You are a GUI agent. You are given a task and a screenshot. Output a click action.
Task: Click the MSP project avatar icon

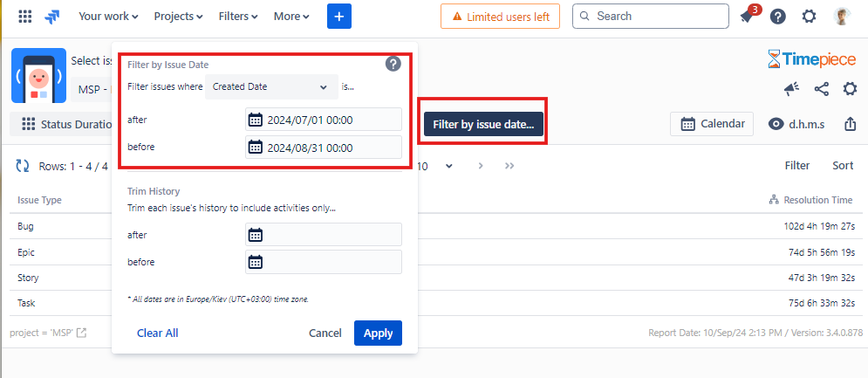38,75
